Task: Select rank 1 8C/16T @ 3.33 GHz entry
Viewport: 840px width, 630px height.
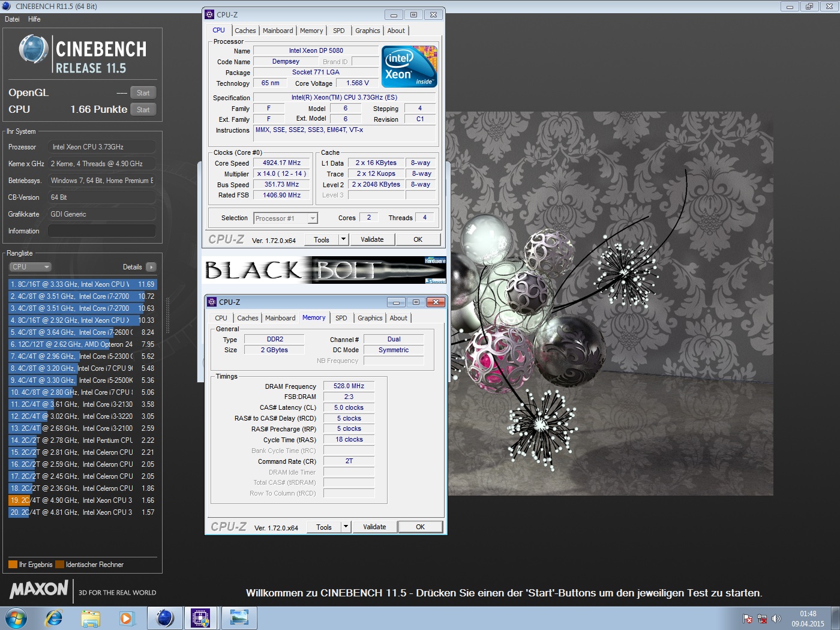Action: (82, 284)
